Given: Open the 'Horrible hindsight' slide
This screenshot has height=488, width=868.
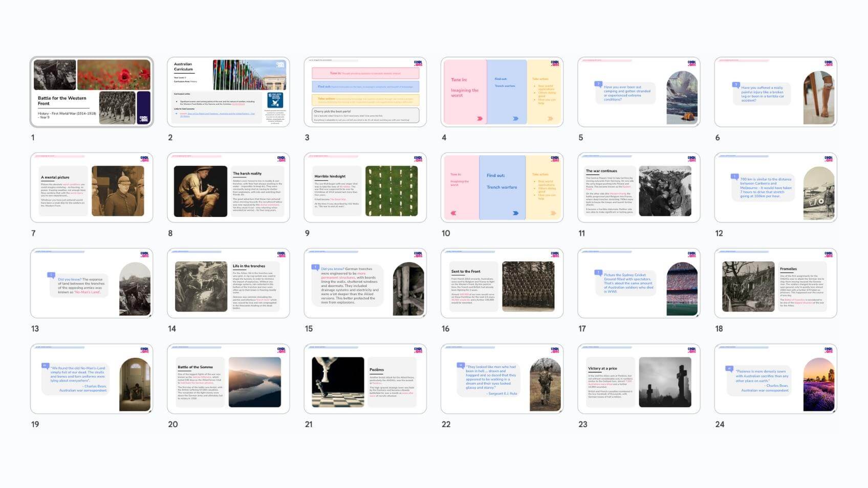Looking at the screenshot, I should click(365, 188).
